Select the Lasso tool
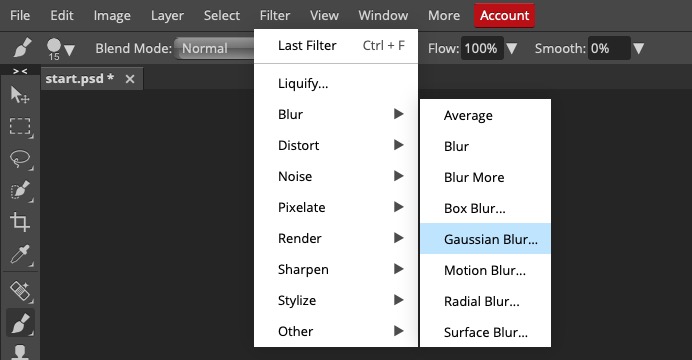Screen dimensions: 692x360 pos(20,159)
